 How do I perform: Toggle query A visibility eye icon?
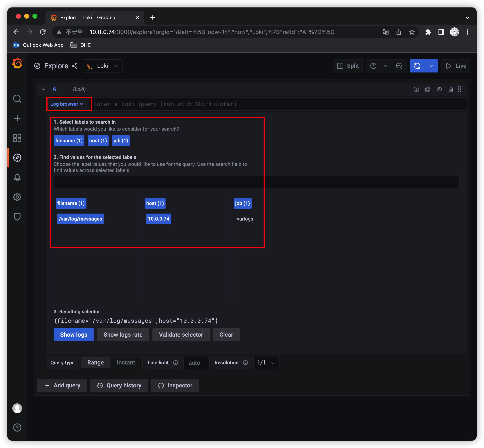point(439,89)
